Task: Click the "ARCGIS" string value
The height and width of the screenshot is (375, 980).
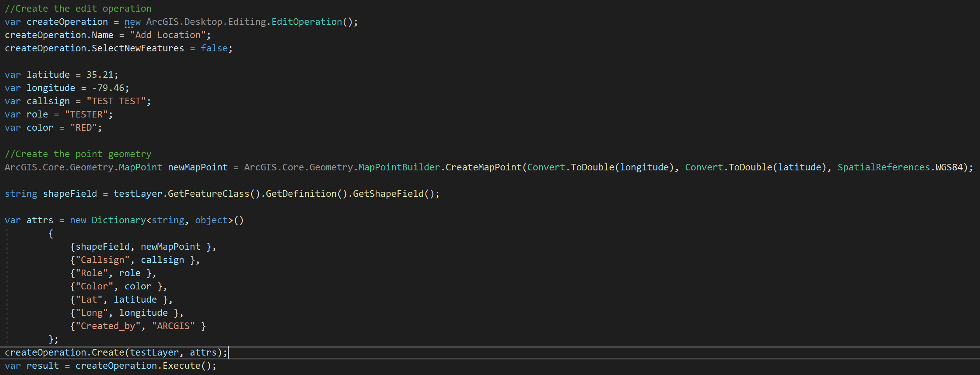Action: 173,326
